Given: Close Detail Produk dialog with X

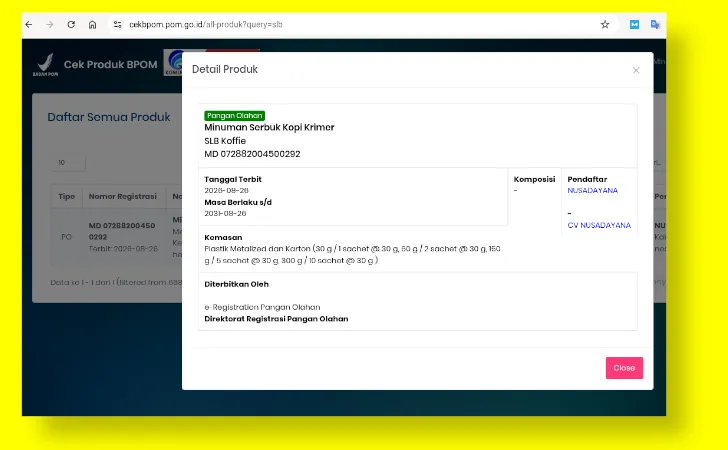Looking at the screenshot, I should 636,70.
